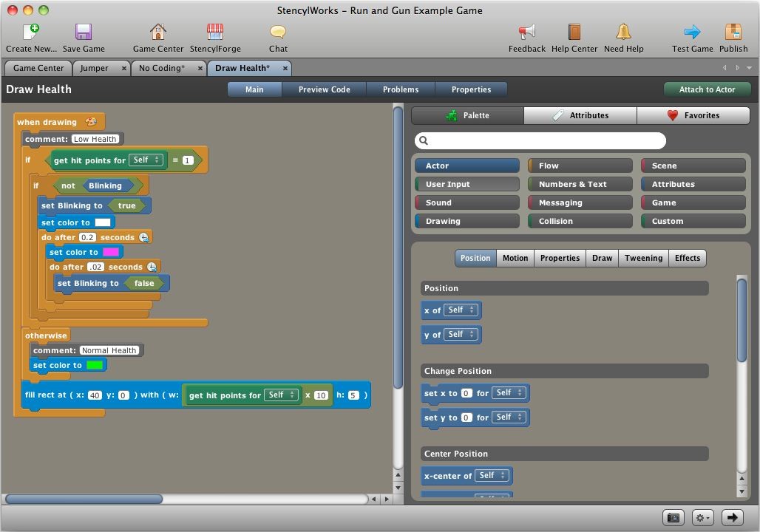Viewport: 760px width, 532px height.
Task: Open the Preview Code tab
Action: click(x=325, y=89)
